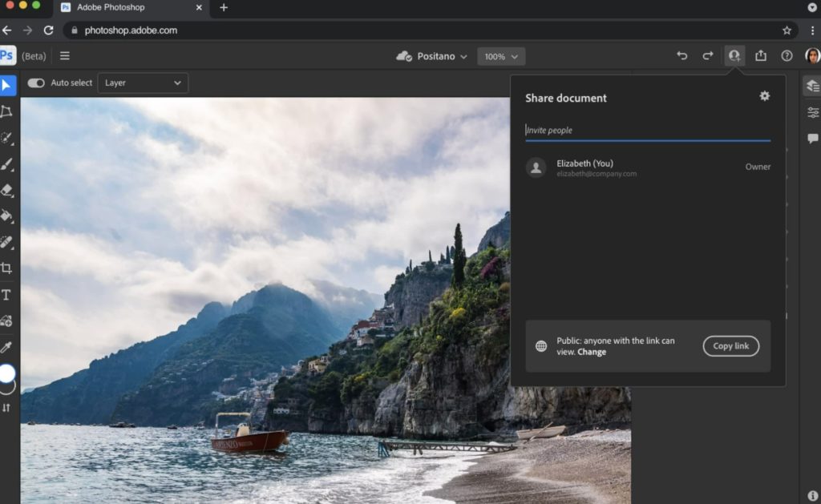The image size is (821, 504).
Task: Select the Crop tool
Action: point(6,268)
